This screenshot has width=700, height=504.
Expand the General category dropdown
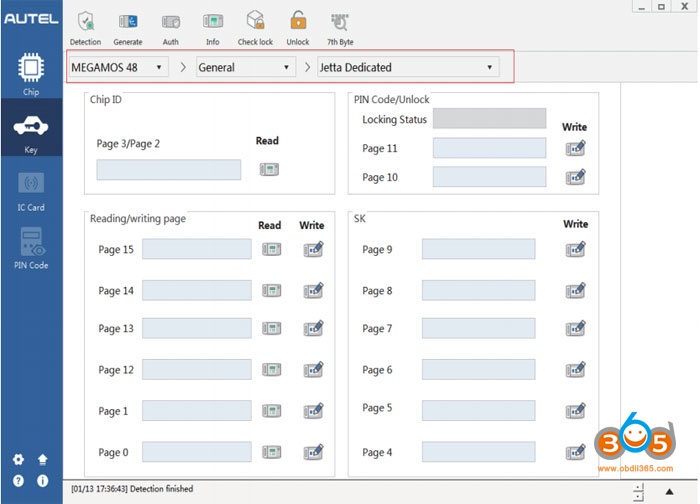246,67
